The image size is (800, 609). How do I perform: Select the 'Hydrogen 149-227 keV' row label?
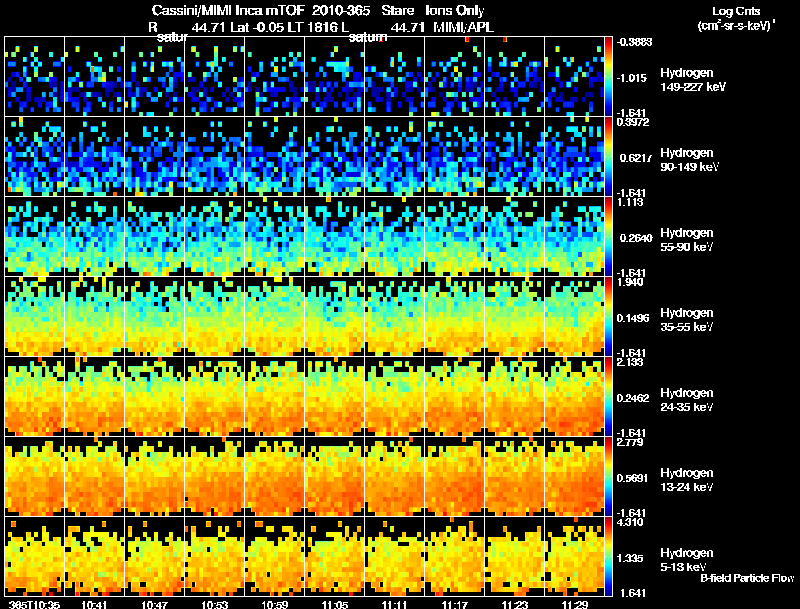click(692, 80)
